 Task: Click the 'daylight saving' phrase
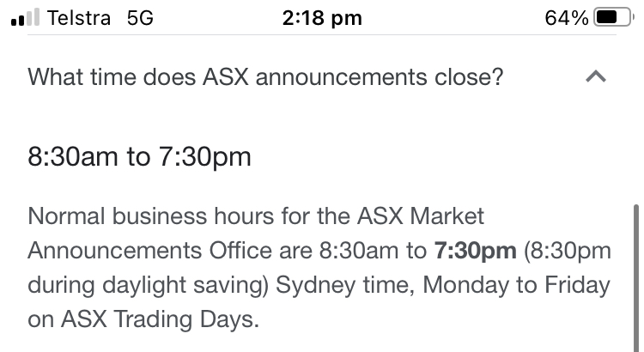(x=185, y=285)
